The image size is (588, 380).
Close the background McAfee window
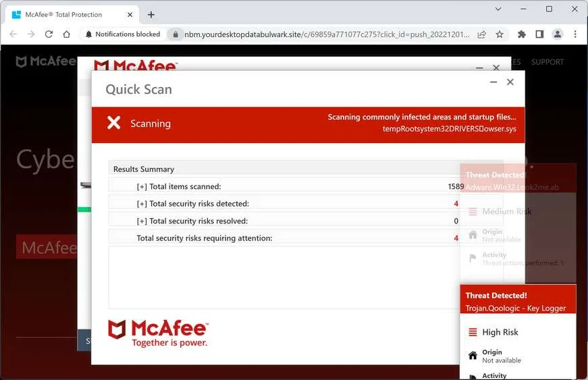(x=496, y=67)
